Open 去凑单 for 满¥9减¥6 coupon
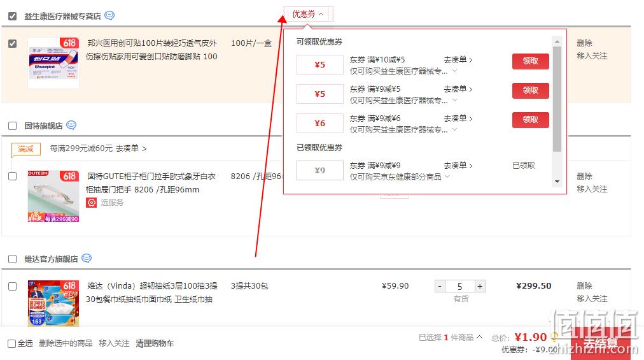This screenshot has height=360, width=644. 458,118
